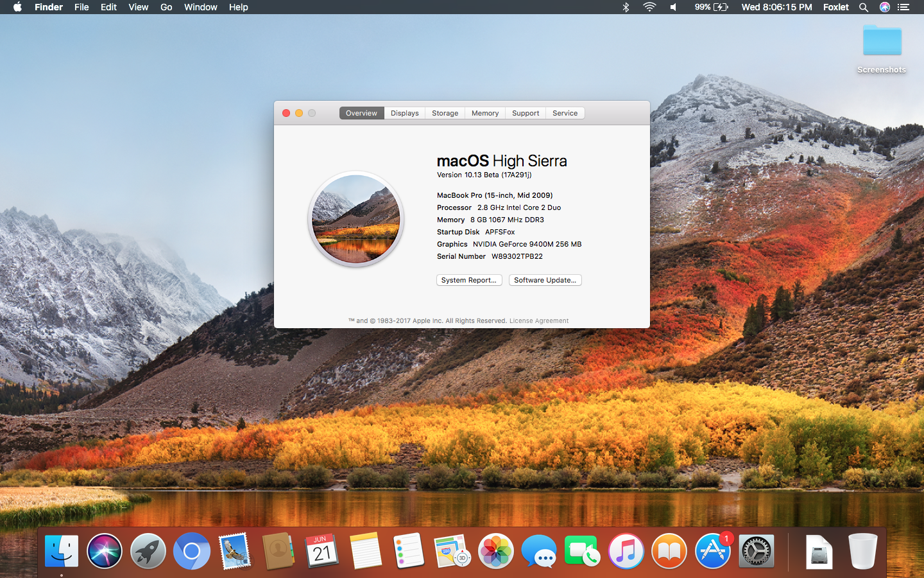Click the Bluetooth status icon
Viewport: 924px width, 578px height.
coord(626,7)
